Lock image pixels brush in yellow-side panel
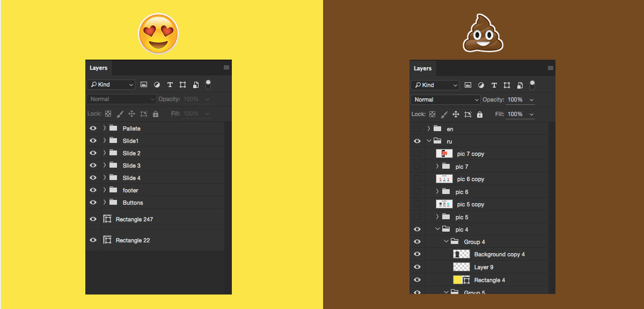This screenshot has height=309, width=644. 120,114
